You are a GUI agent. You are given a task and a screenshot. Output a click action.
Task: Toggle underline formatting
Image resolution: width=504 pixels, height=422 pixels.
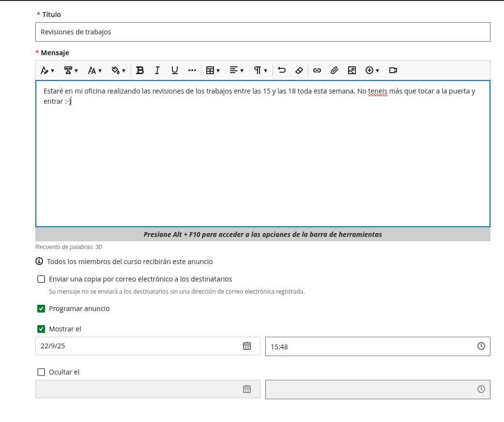click(x=174, y=70)
